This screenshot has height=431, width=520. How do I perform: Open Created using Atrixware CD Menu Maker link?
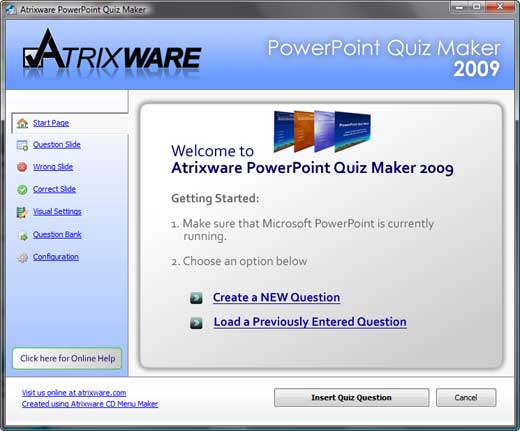click(x=90, y=404)
